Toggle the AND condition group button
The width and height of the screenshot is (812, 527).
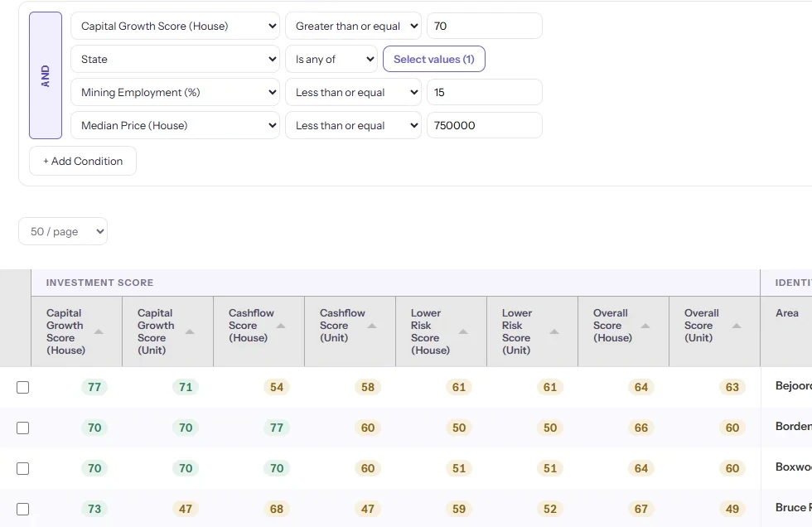tap(46, 75)
